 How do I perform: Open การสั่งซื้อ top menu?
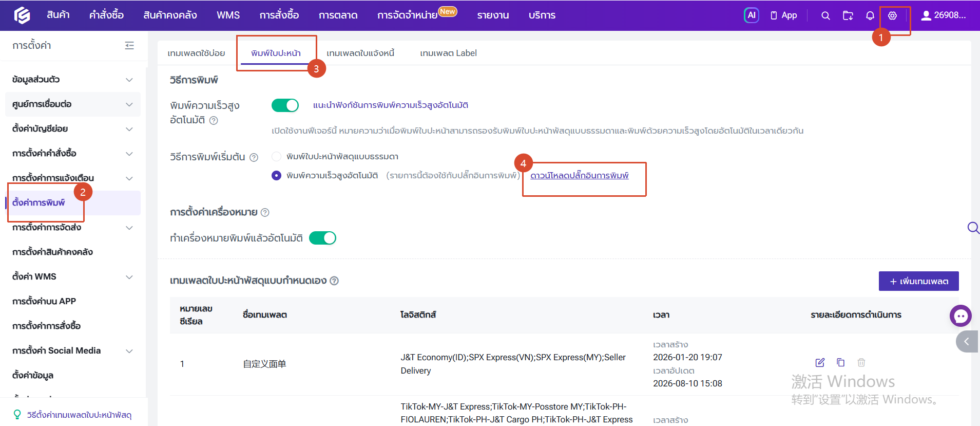pos(279,15)
